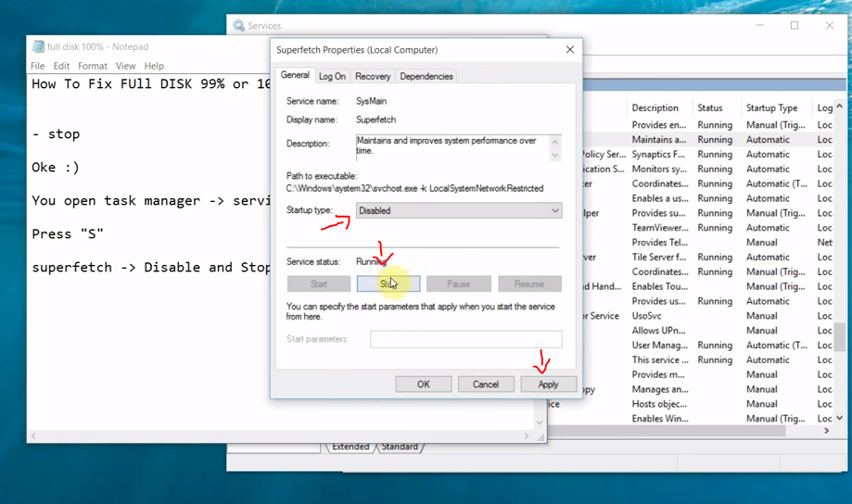Click Services vertical scrollbar thumb
The image size is (852, 504).
click(840, 335)
